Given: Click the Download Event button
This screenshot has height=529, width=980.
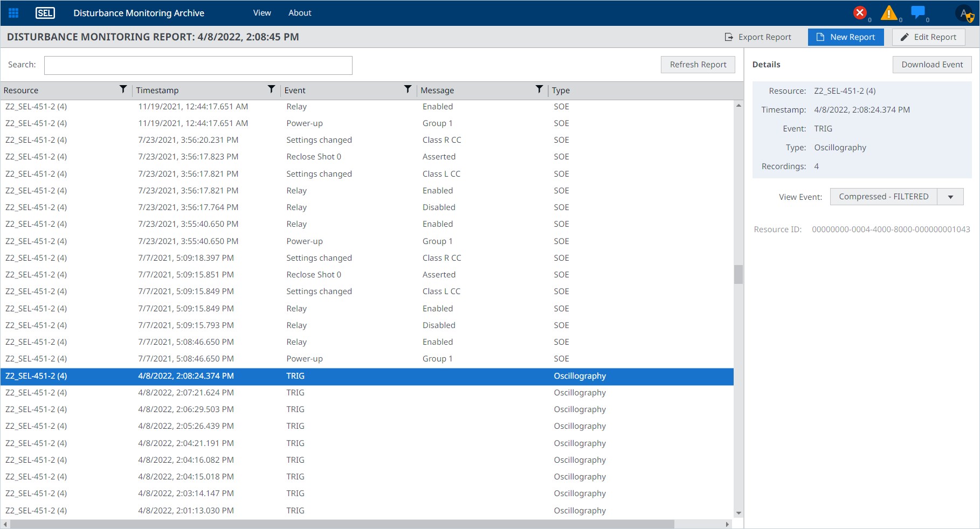Looking at the screenshot, I should 931,65.
